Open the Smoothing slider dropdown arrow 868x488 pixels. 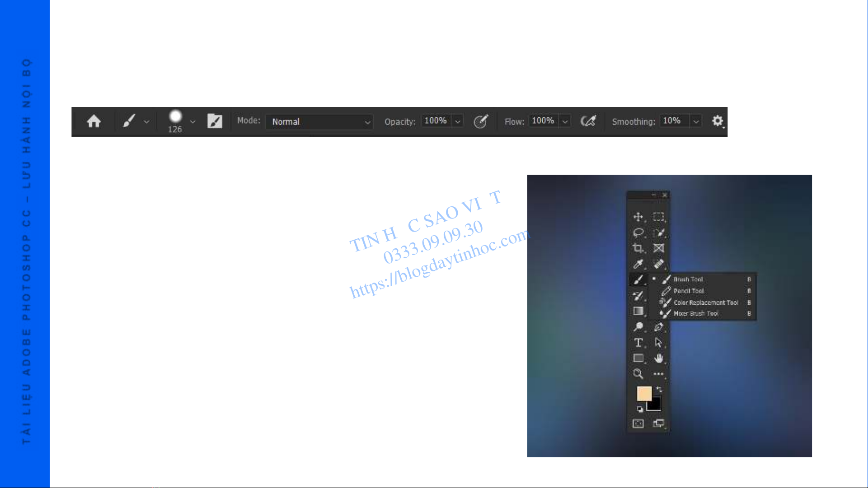696,121
